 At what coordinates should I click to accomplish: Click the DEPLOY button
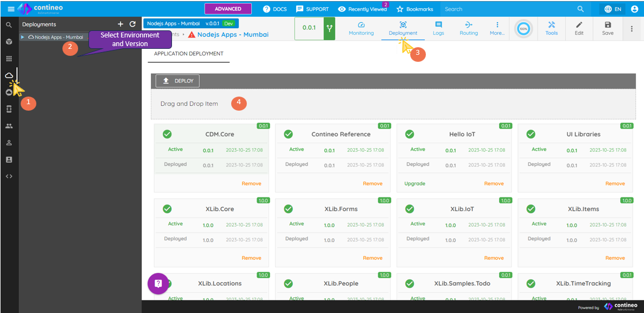coord(178,81)
